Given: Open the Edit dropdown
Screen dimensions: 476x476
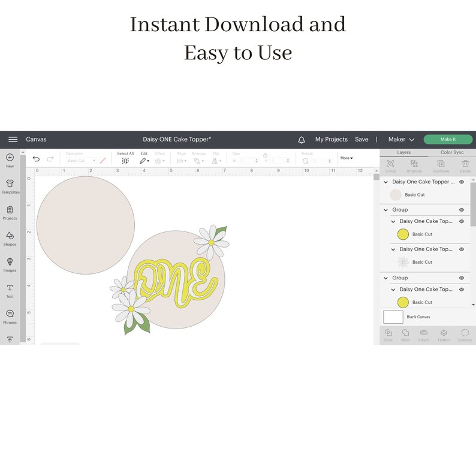Looking at the screenshot, I should coord(144,161).
